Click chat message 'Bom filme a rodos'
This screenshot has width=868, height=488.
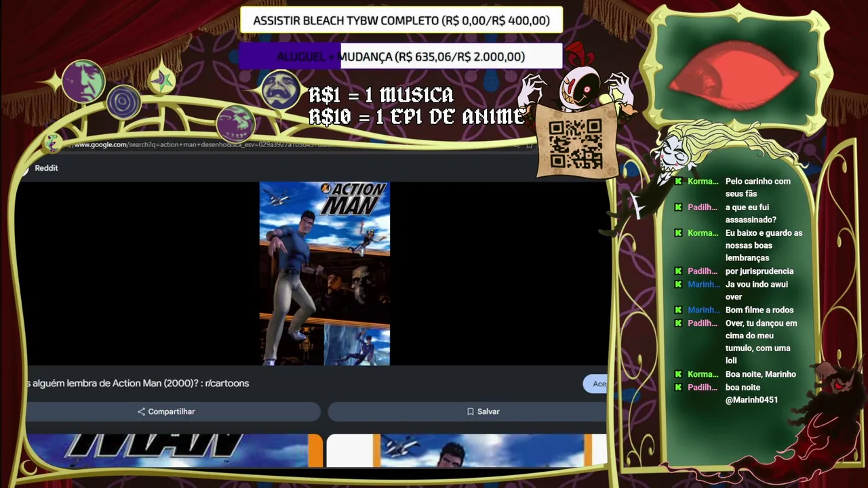tap(759, 310)
